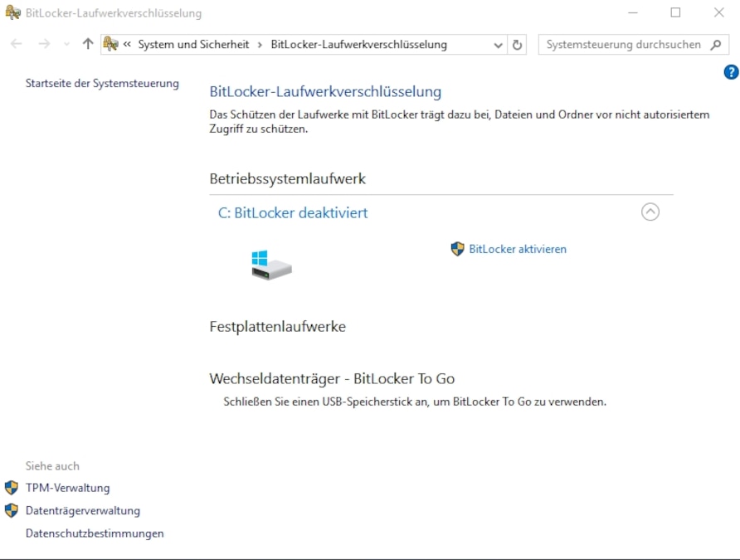
Task: Navigate to System und Sicherheit breadcrumb
Action: 193,44
